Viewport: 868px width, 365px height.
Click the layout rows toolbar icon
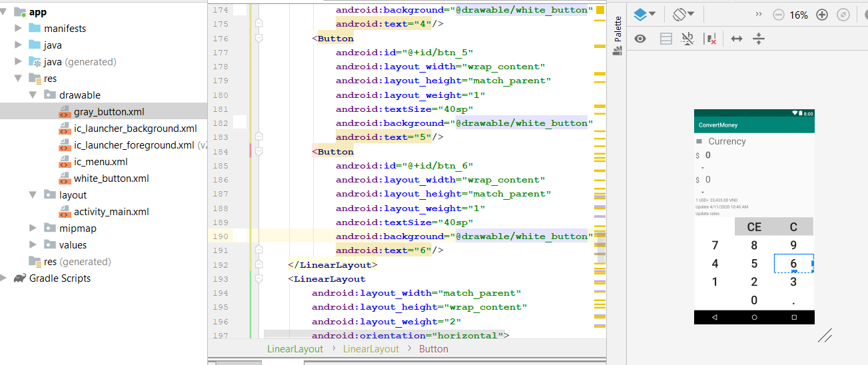pos(665,39)
